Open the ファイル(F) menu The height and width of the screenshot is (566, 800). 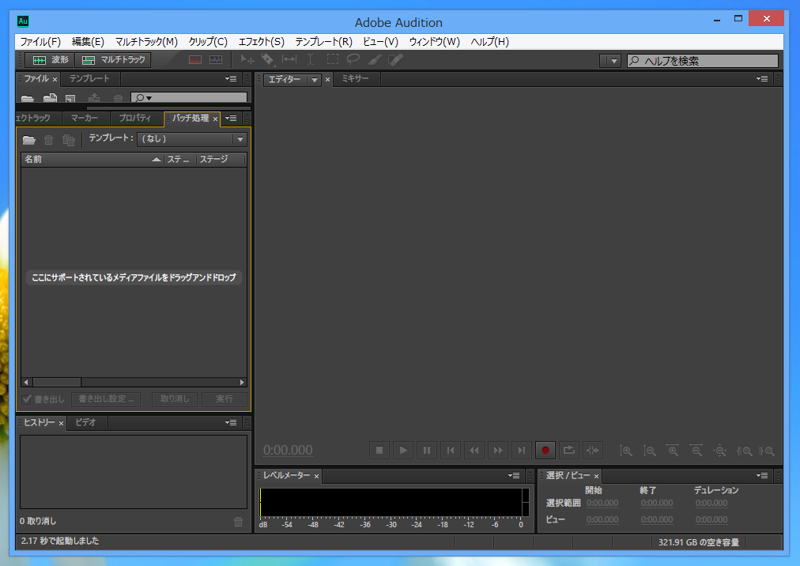(x=40, y=42)
